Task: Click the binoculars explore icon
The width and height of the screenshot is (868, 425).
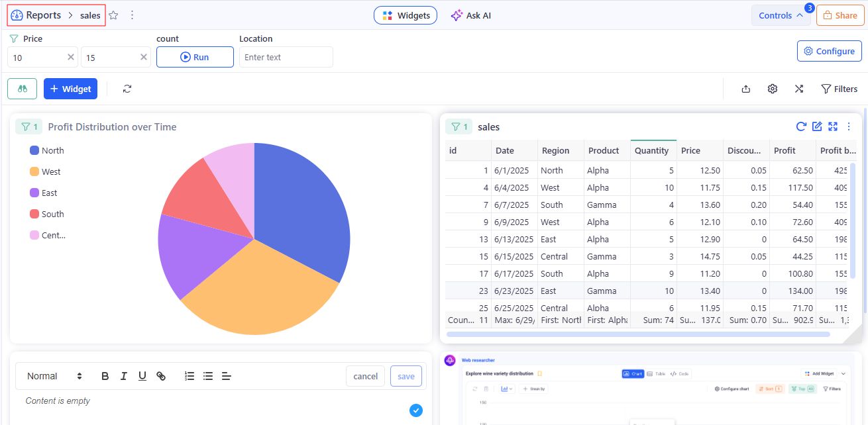Action: point(23,89)
